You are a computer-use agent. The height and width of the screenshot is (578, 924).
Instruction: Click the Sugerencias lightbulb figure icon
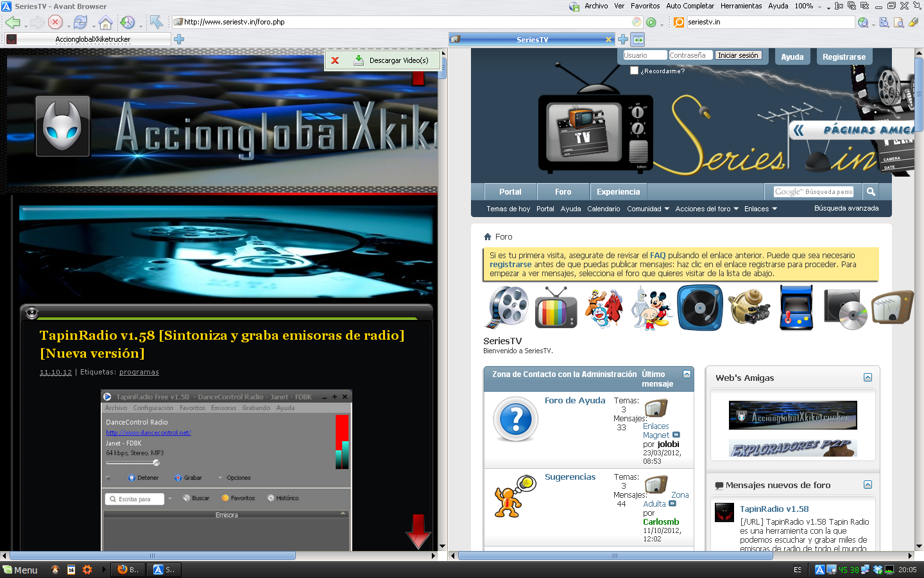click(515, 496)
